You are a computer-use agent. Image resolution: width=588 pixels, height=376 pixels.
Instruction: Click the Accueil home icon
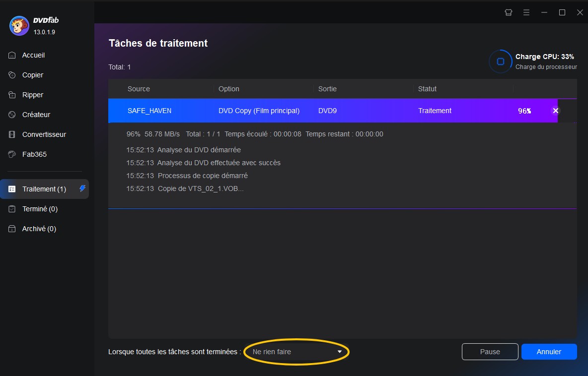[x=12, y=55]
